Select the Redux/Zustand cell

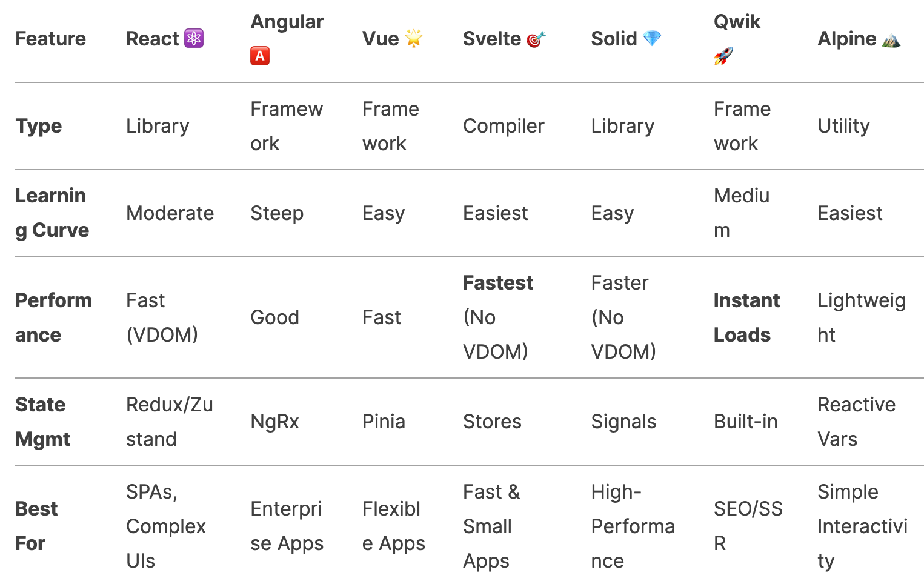pos(170,422)
